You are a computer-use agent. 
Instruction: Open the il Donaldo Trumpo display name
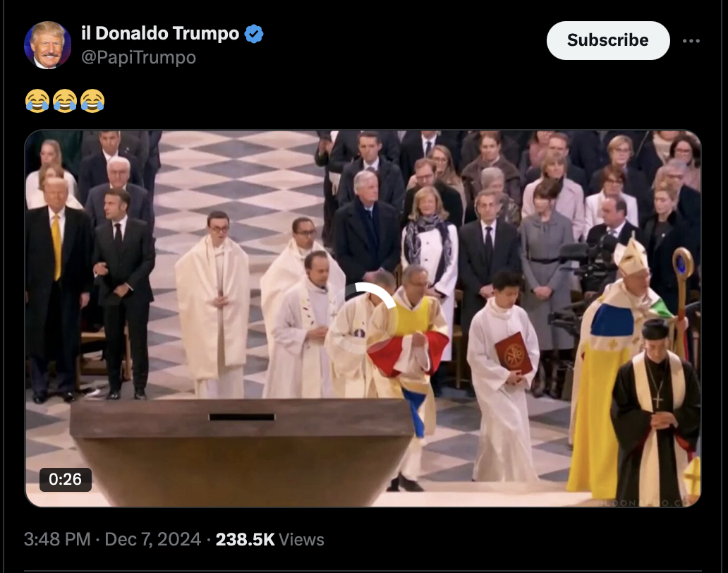[160, 33]
